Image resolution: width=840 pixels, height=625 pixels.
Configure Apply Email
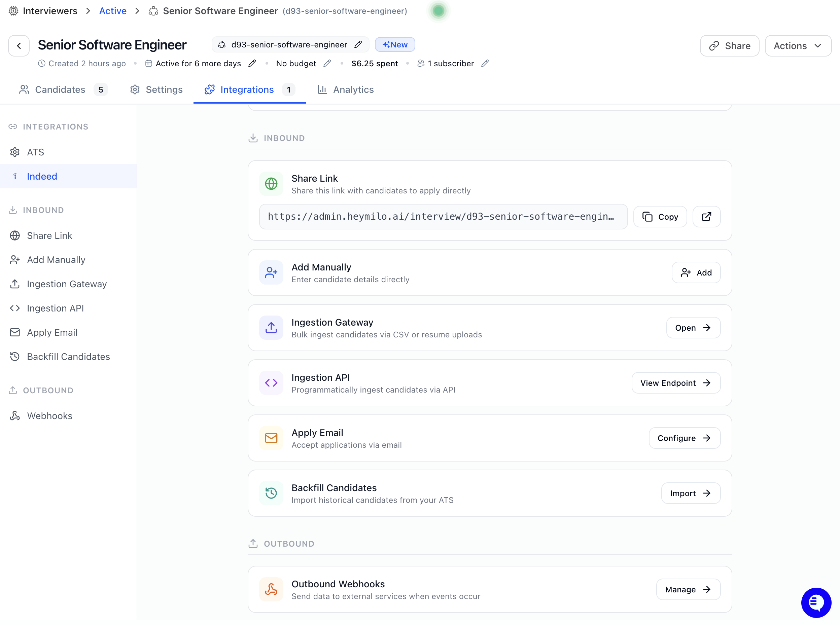point(684,438)
